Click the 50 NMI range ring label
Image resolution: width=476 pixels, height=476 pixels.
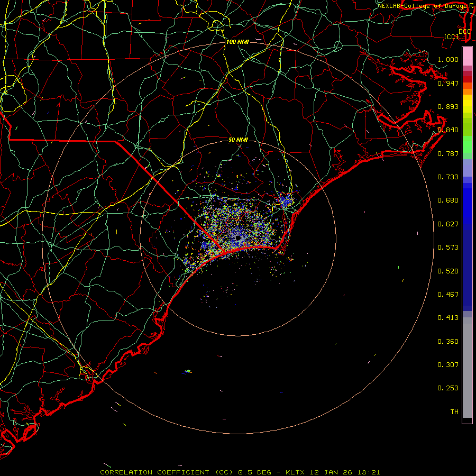click(238, 140)
